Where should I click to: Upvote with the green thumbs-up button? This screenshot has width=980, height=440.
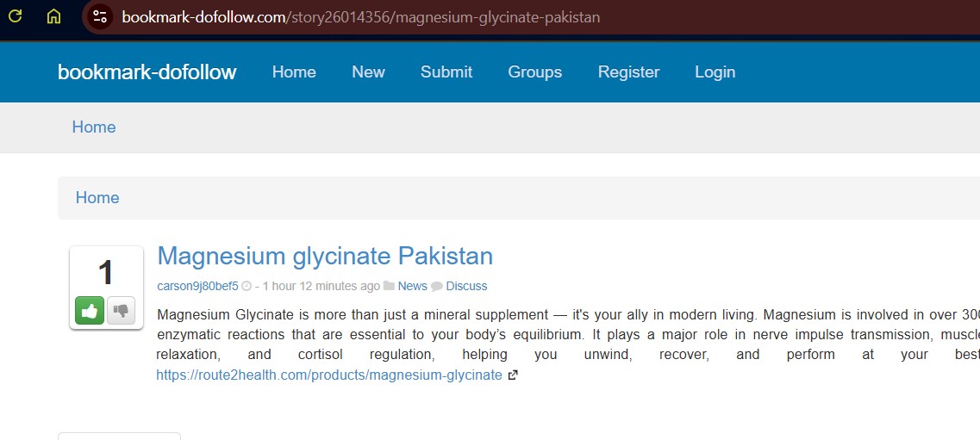click(x=90, y=310)
